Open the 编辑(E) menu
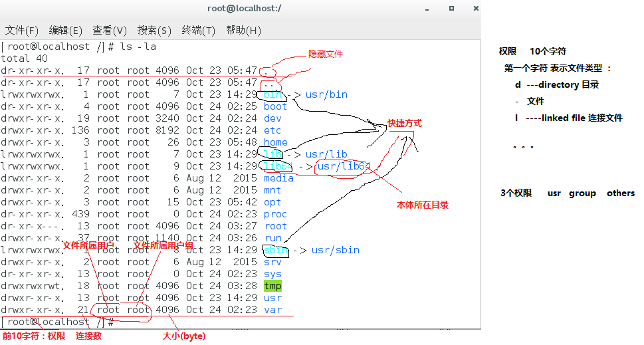Screen dimensions: 644x345 click(65, 31)
